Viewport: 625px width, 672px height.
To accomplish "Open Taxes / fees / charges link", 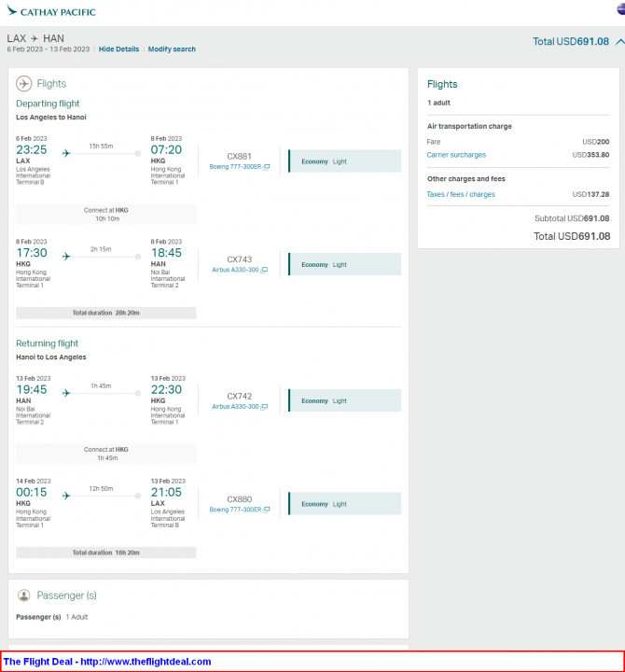I will (x=461, y=194).
